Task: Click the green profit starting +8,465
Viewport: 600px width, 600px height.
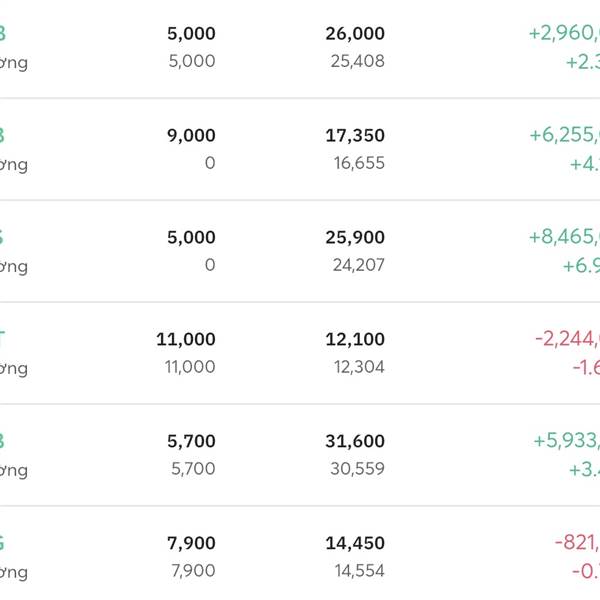Action: tap(564, 238)
